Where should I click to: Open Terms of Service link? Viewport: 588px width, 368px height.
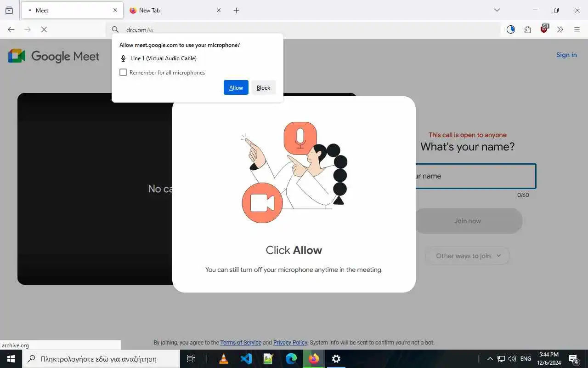coord(241,343)
